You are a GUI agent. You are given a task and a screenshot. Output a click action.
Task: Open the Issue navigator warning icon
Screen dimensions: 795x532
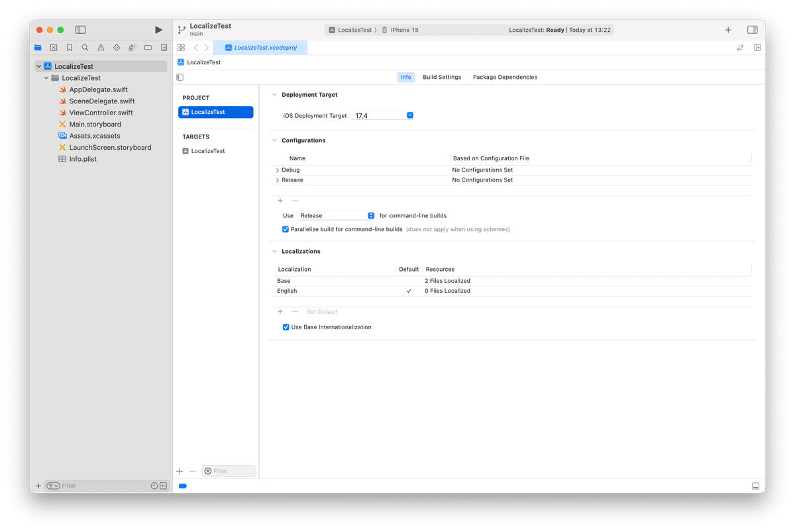(101, 48)
